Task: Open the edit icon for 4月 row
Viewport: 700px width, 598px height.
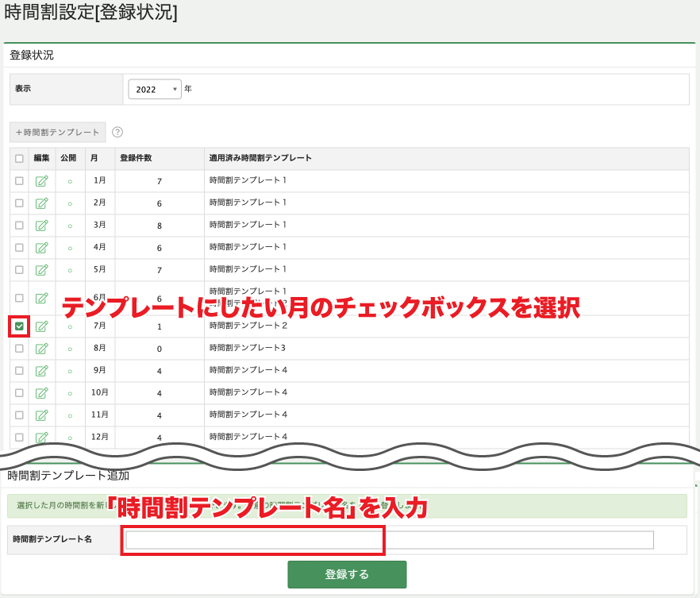Action: tap(41, 248)
